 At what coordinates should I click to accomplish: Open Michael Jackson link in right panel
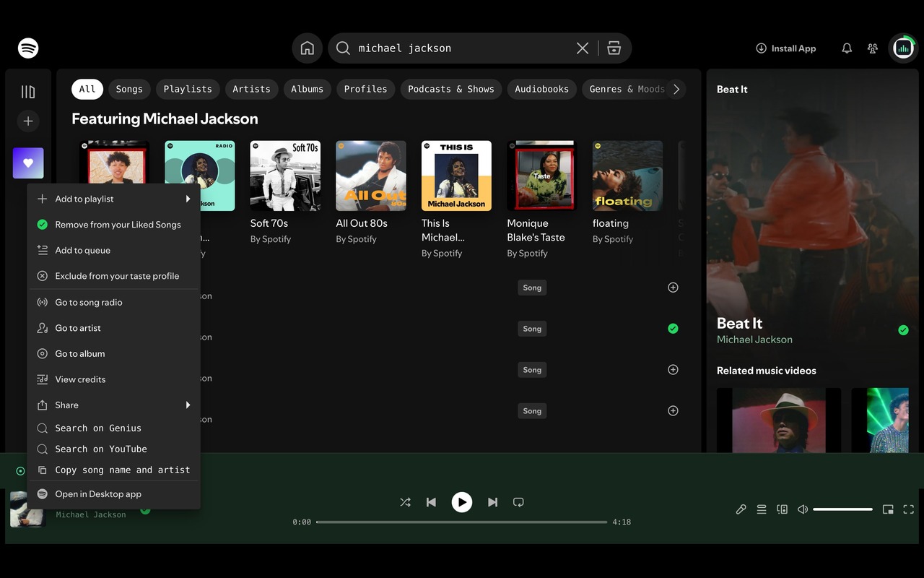(754, 340)
